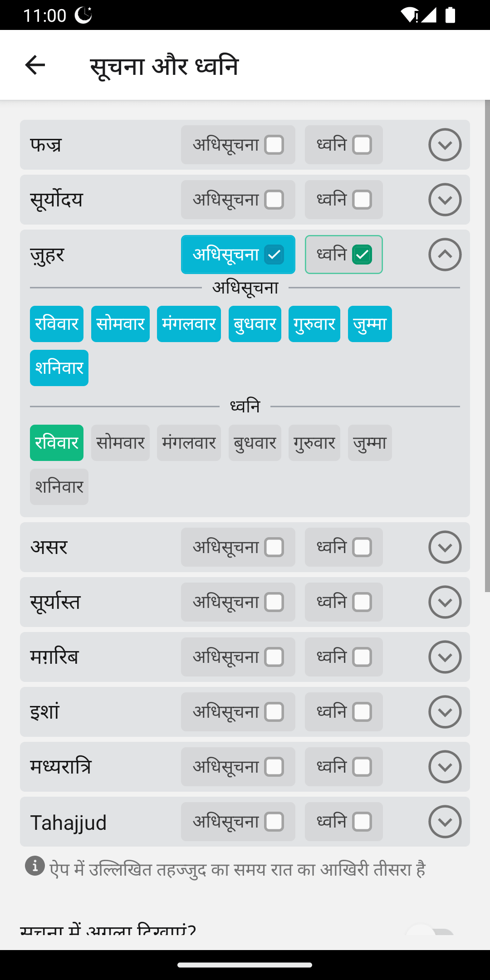
Task: Check अधिसूचना for सूर्यास्त
Action: click(x=274, y=603)
